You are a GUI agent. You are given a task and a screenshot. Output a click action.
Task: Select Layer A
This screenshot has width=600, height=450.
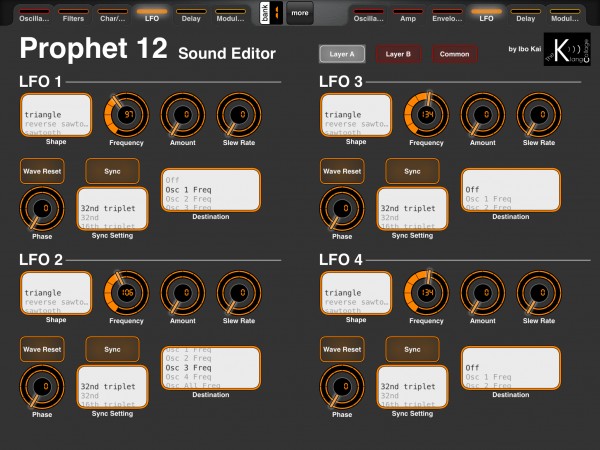[x=342, y=54]
